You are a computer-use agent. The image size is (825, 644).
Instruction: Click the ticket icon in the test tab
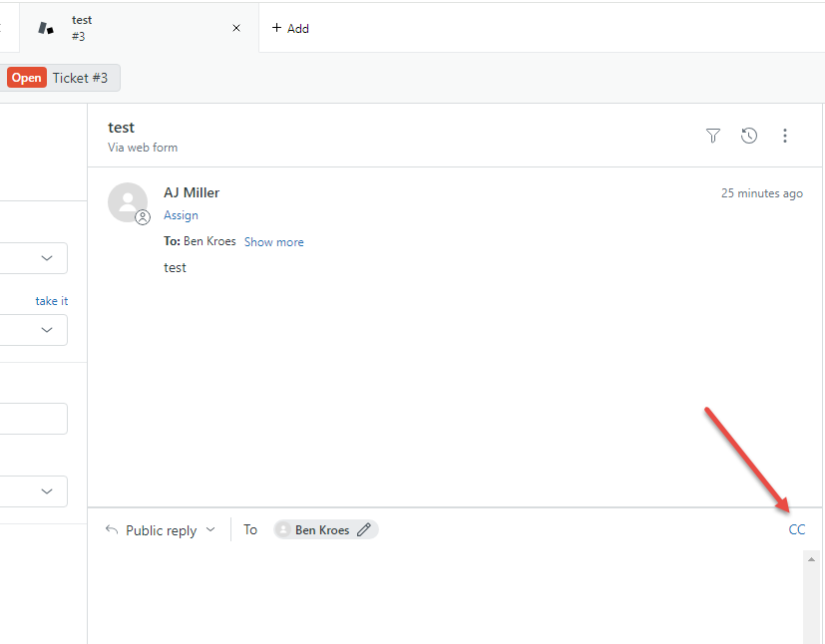click(45, 28)
